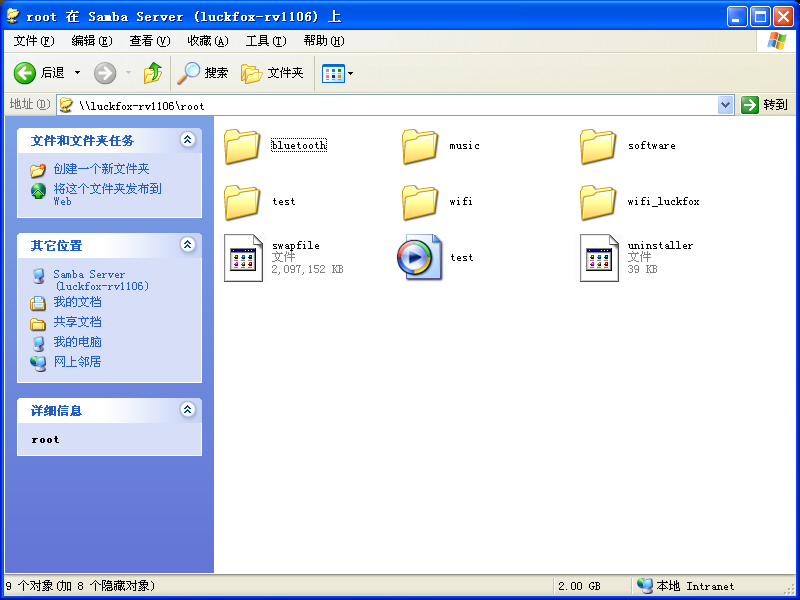Image resolution: width=800 pixels, height=600 pixels.
Task: Open the Views mode icon
Action: pos(333,73)
